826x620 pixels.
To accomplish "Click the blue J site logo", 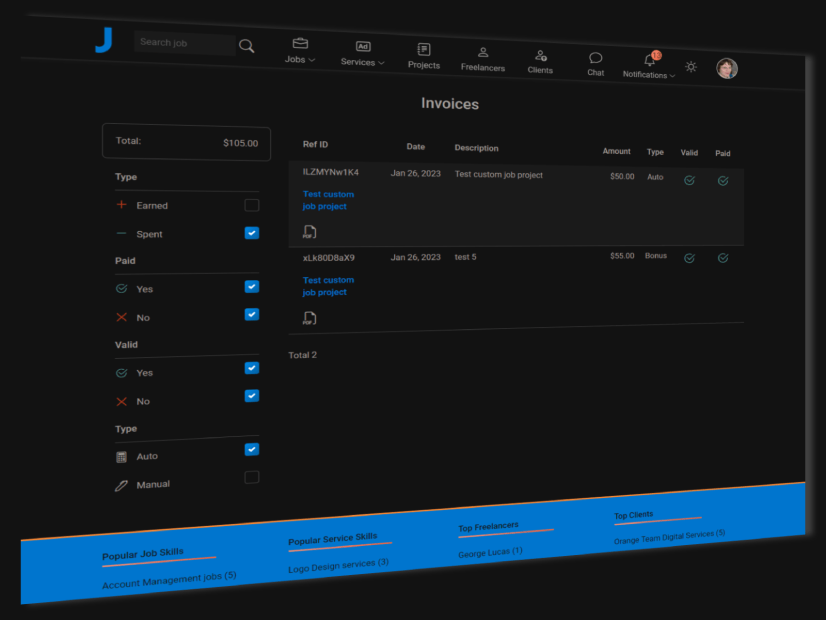I will tap(104, 40).
